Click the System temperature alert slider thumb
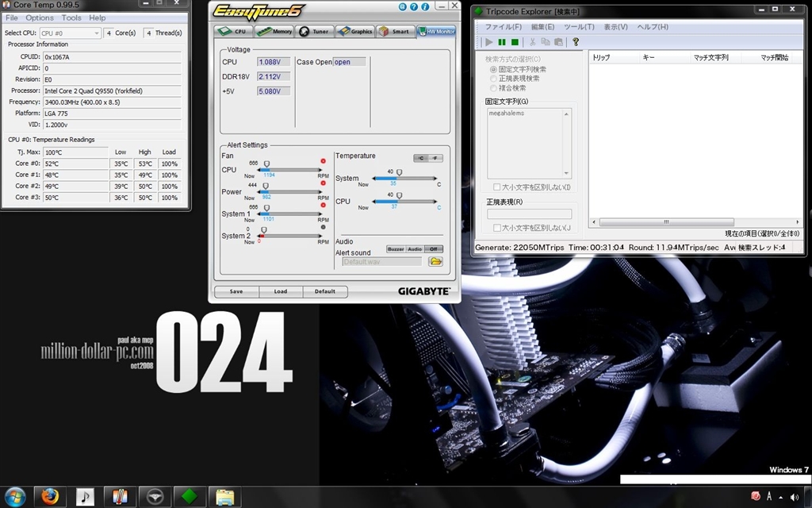This screenshot has width=812, height=508. (400, 172)
